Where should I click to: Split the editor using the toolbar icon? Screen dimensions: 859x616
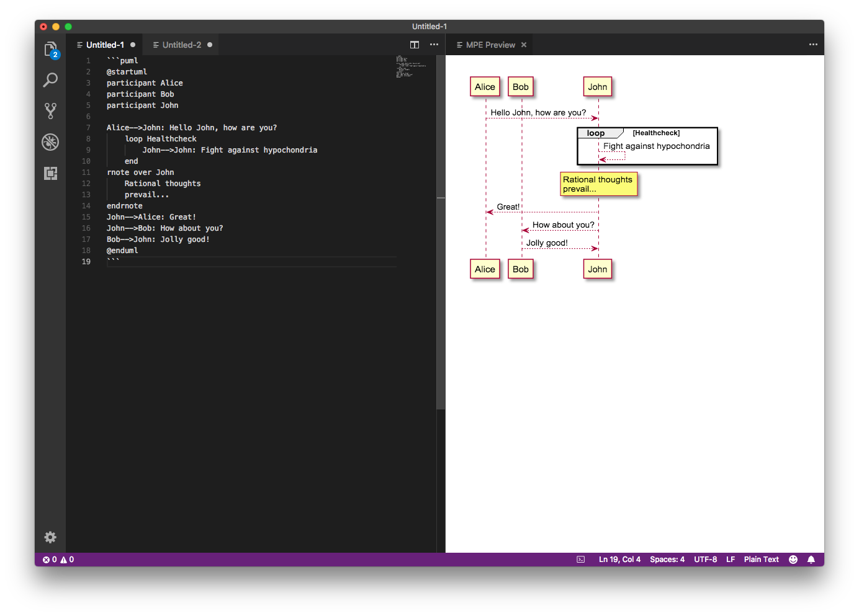[414, 45]
